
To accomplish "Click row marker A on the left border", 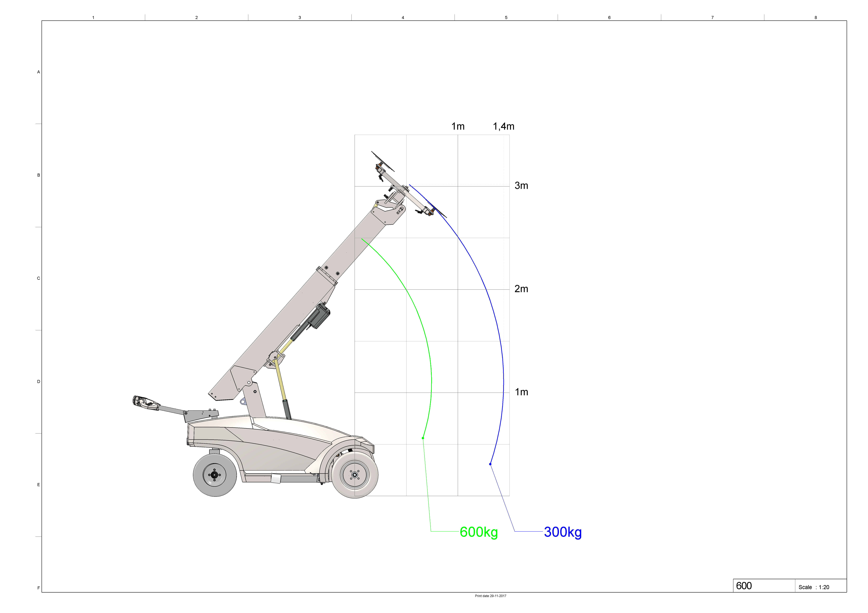I will [x=39, y=72].
